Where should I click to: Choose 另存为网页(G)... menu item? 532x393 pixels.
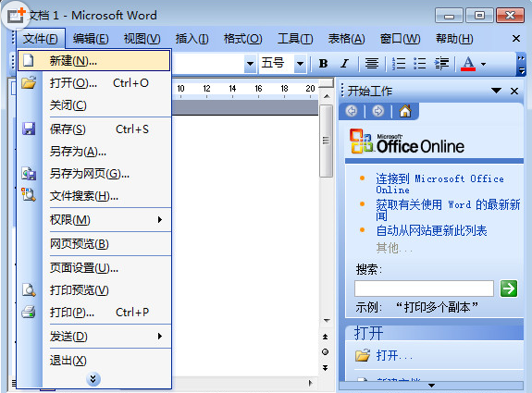[x=94, y=174]
